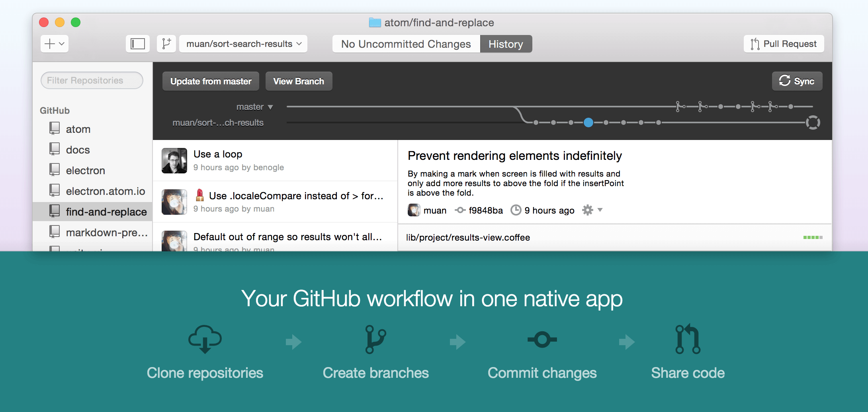This screenshot has height=412, width=868.
Task: Click the Share code label
Action: click(x=688, y=373)
